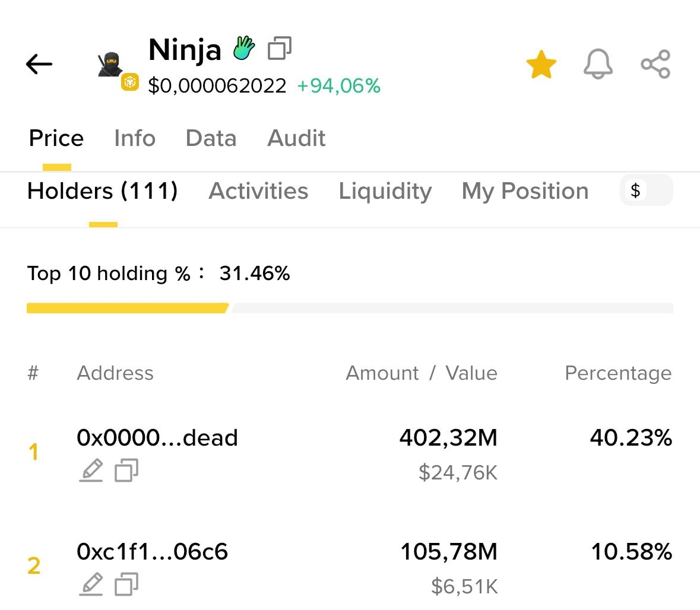Click the top 10 holding progress bar
This screenshot has width=700, height=610.
pos(350,308)
